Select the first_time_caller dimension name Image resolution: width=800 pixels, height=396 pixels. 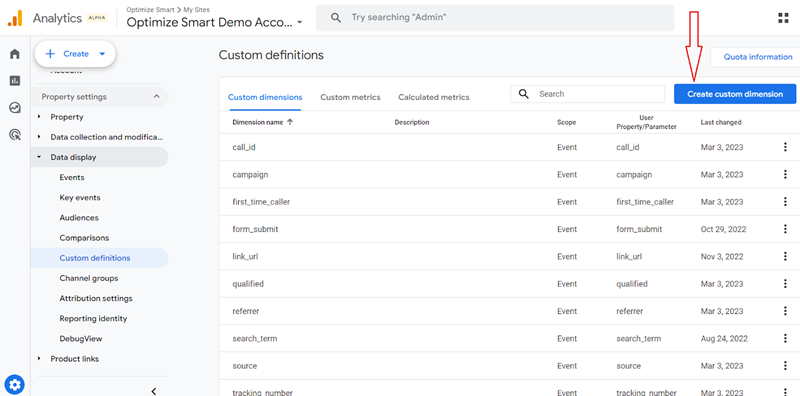point(261,202)
